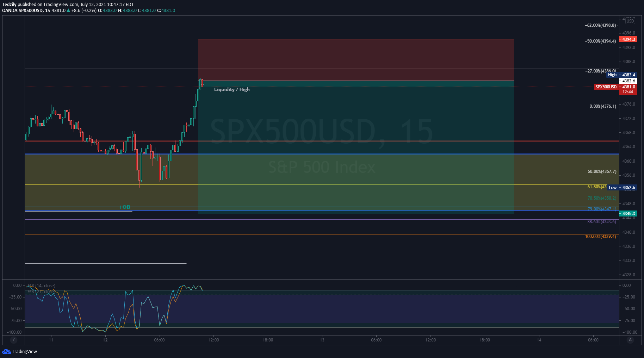Image resolution: width=644 pixels, height=358 pixels.
Task: Select the -50.00%(4394.4) Fibonacci label
Action: (x=601, y=41)
